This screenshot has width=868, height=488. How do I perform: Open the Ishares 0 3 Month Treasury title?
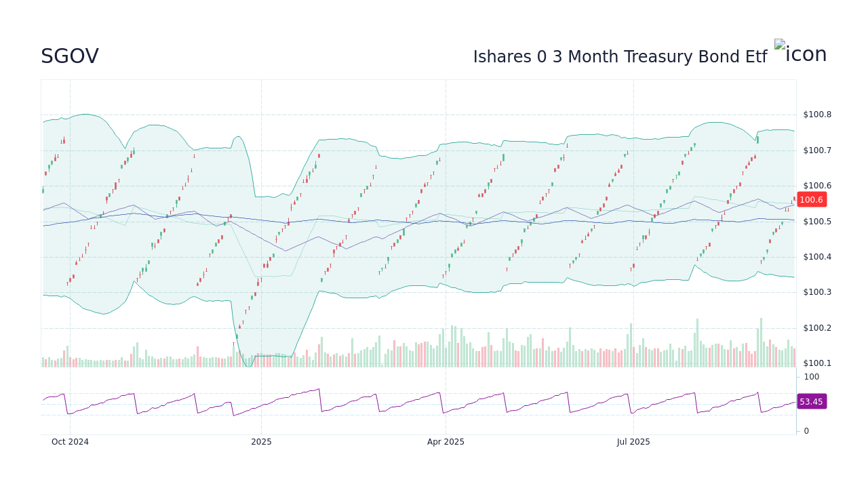tap(620, 57)
